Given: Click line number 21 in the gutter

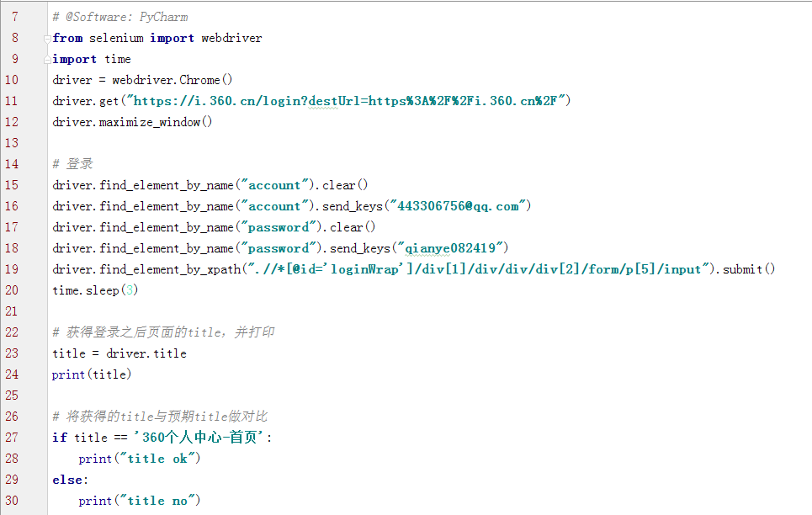Looking at the screenshot, I should tap(12, 311).
